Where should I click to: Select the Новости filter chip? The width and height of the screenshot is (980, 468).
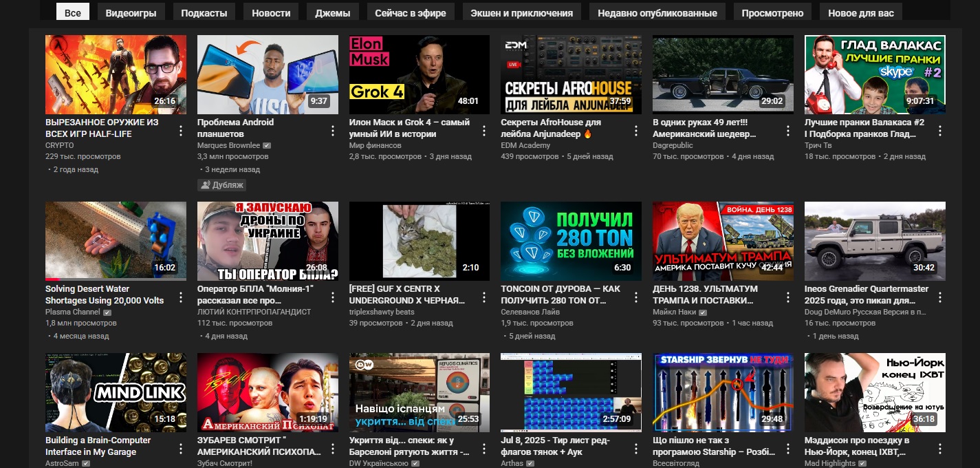pyautogui.click(x=271, y=12)
